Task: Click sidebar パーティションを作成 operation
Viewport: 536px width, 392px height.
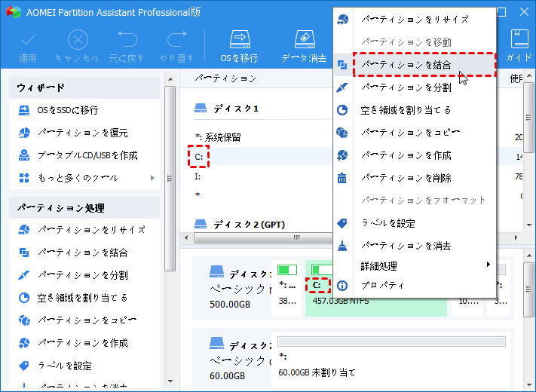Action: (73, 343)
